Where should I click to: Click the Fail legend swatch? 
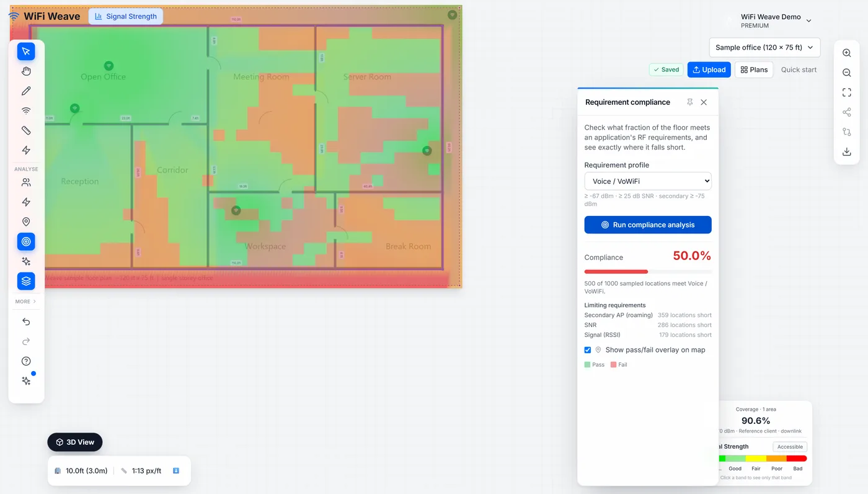613,365
